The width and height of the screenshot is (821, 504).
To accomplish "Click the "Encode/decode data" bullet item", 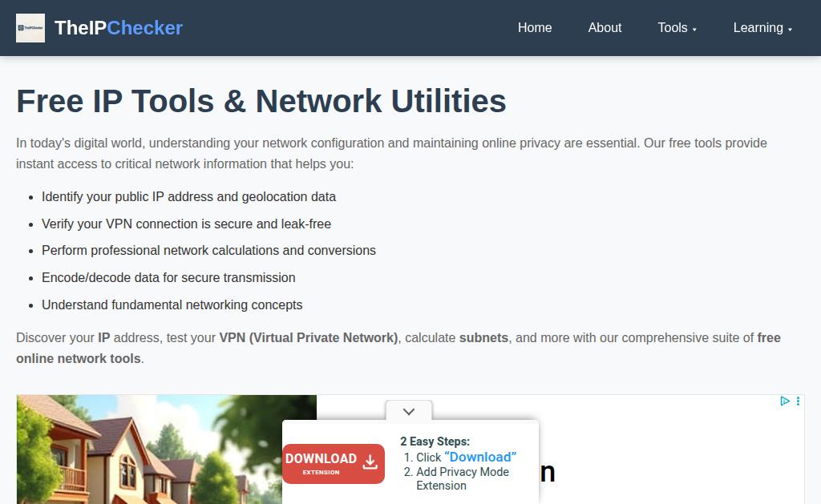I will click(x=168, y=278).
